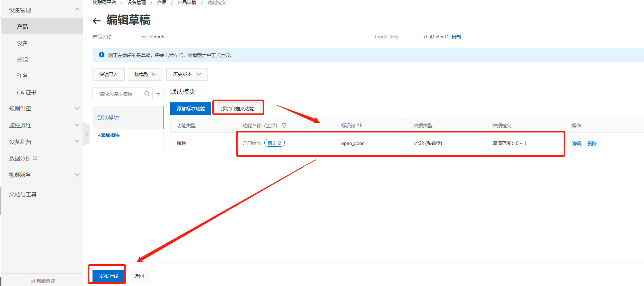Click the 数据类型 column header

423,126
